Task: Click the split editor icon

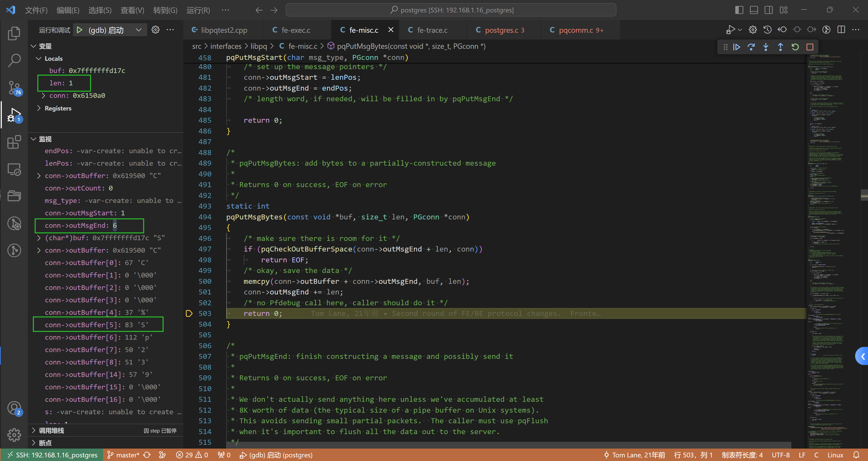Action: tap(841, 30)
